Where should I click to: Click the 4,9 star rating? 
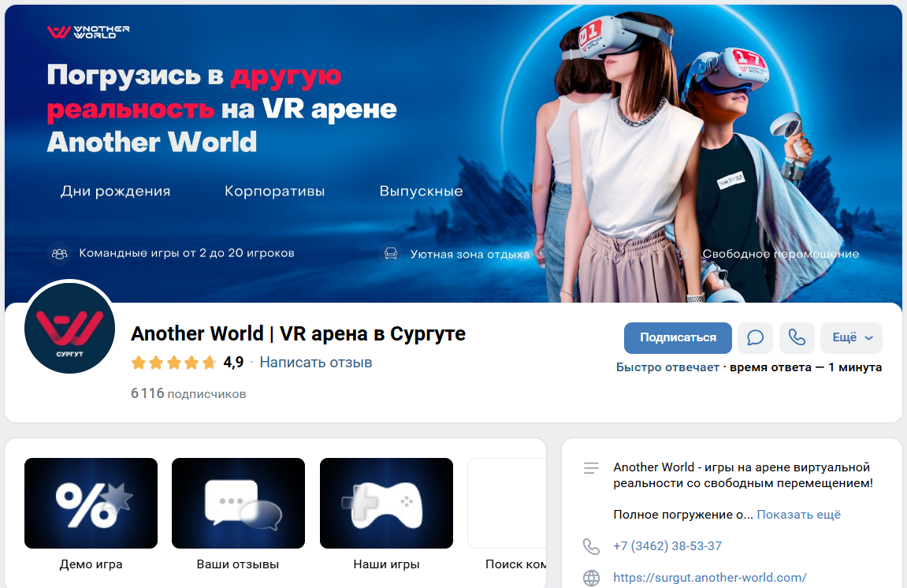tap(188, 363)
